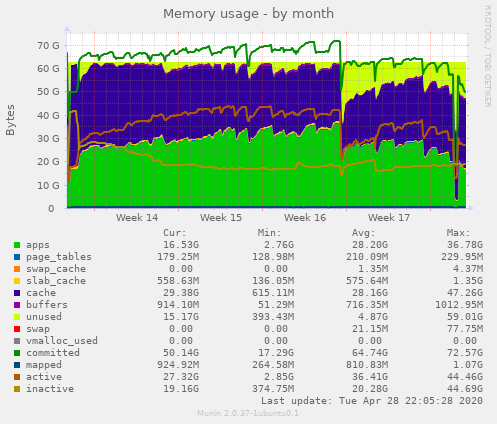Viewport: 497px width, 424px height.
Task: Click the 'swap' legend label
Action: [x=38, y=329]
